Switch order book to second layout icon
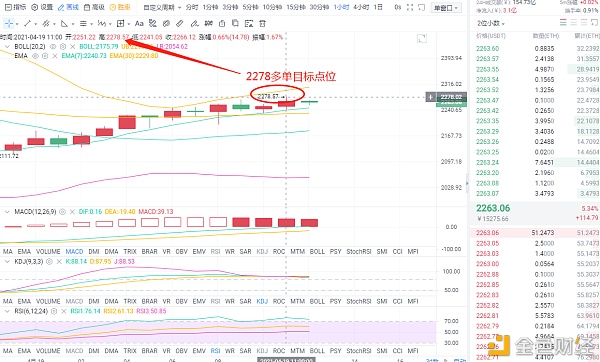The image size is (600, 362). [x=574, y=23]
